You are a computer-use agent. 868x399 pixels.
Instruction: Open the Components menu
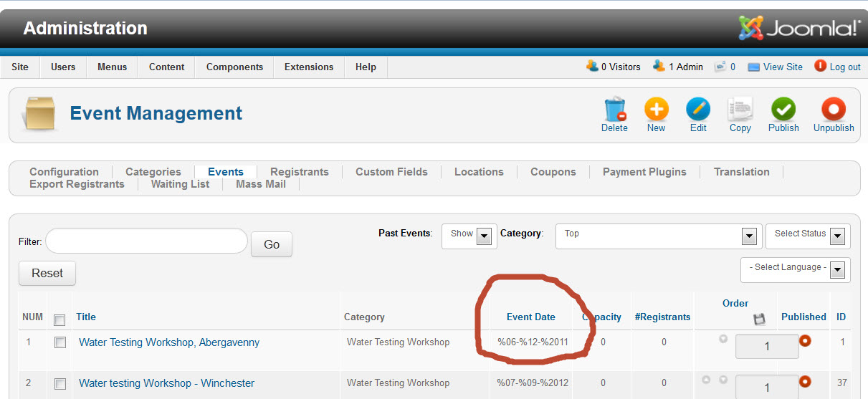tap(234, 67)
